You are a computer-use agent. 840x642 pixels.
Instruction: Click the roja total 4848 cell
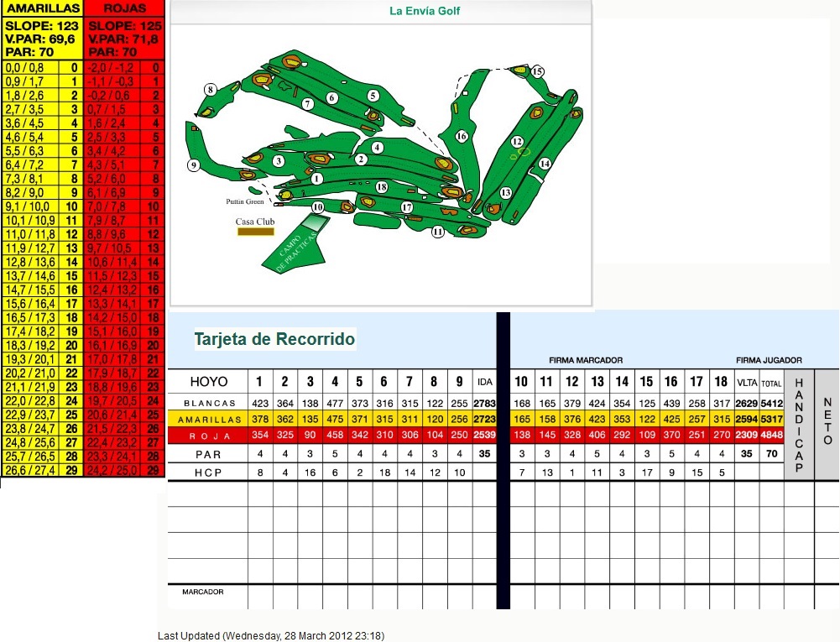click(x=771, y=436)
